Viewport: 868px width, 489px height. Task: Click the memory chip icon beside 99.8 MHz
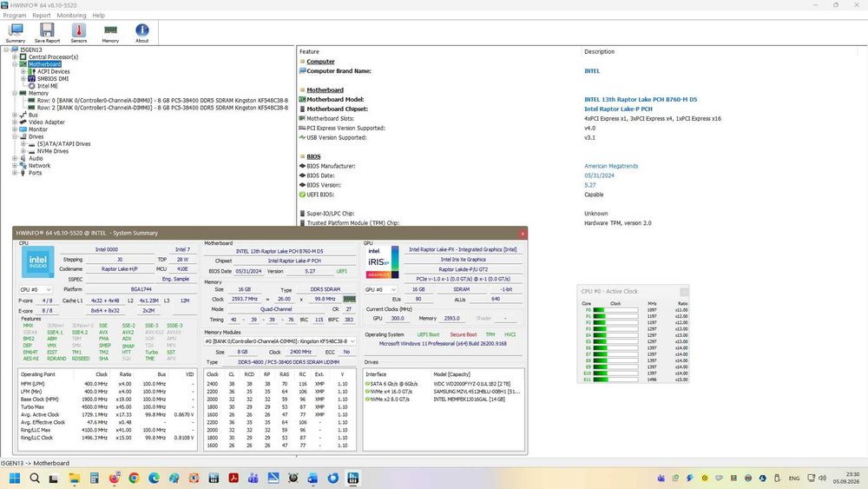tap(349, 299)
